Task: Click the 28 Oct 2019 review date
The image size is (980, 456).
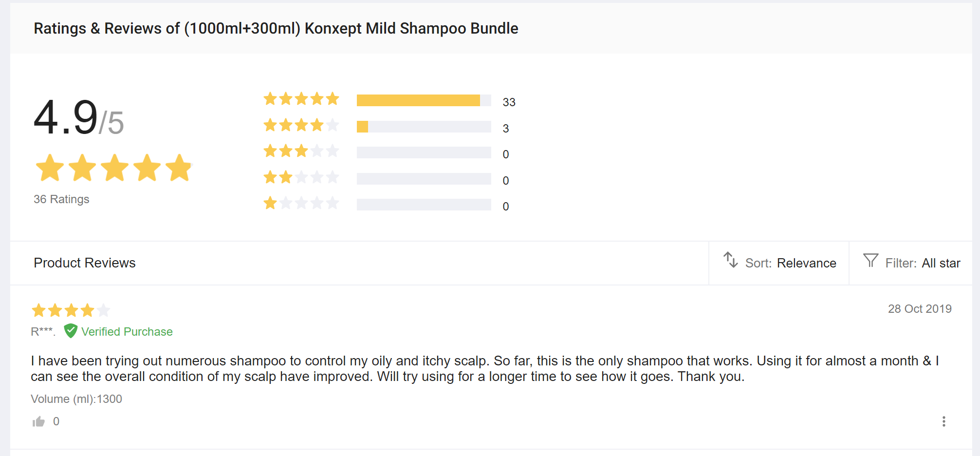Action: point(919,309)
